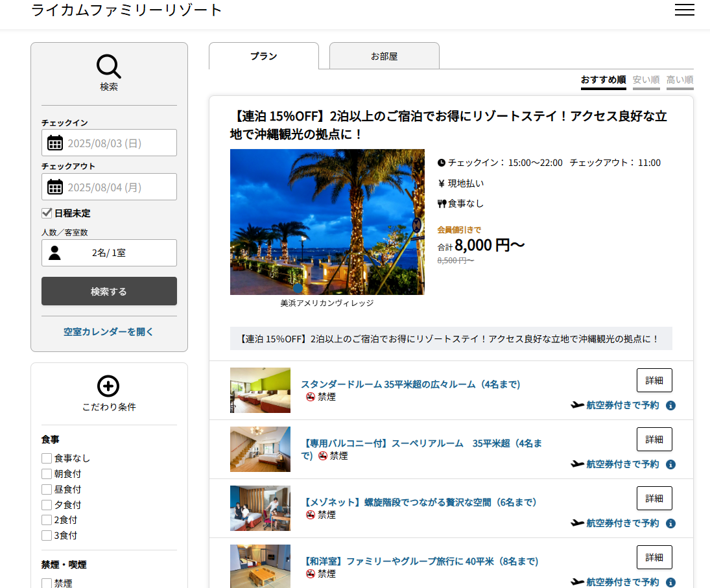Click the plus icon above こだわり条件
Image resolution: width=710 pixels, height=588 pixels.
(108, 386)
